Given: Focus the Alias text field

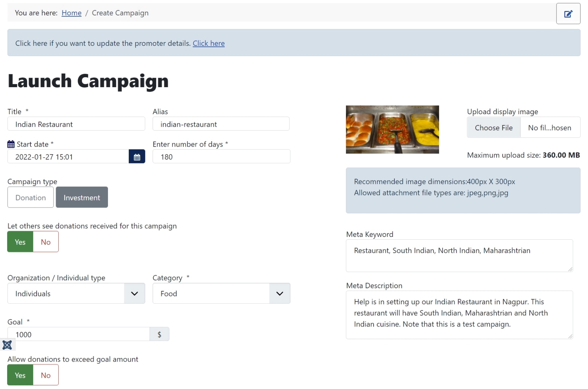Looking at the screenshot, I should pyautogui.click(x=221, y=124).
